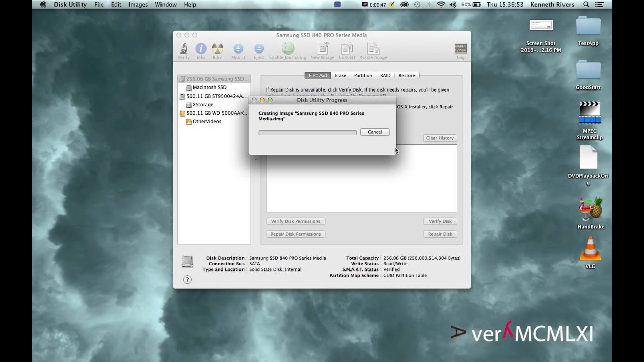Click the Bluetooth menu bar icon

pos(429,5)
